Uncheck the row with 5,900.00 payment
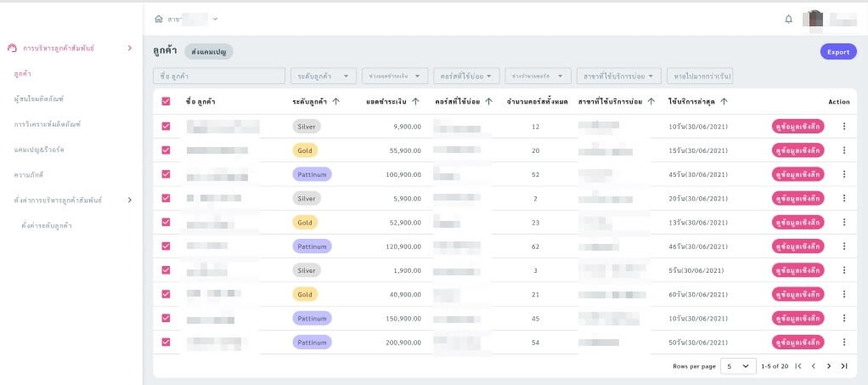868x385 pixels. [x=166, y=198]
